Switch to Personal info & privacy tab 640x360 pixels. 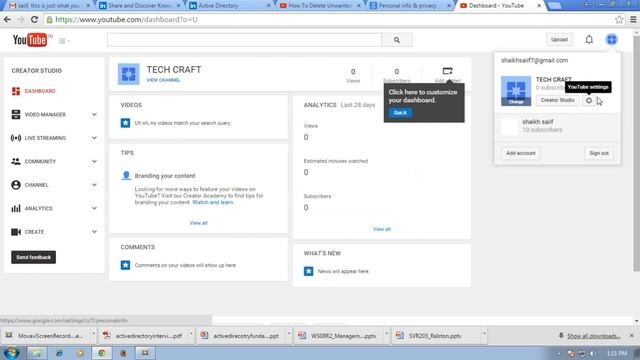click(x=409, y=6)
